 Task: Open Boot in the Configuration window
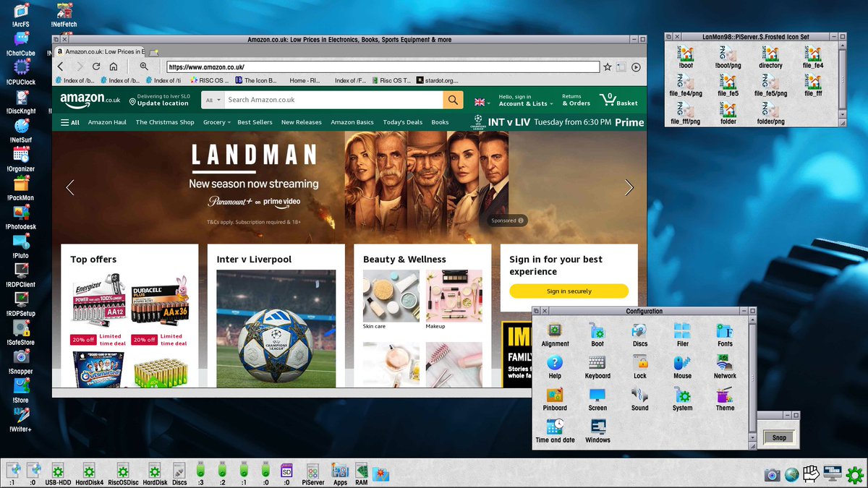pyautogui.click(x=597, y=335)
